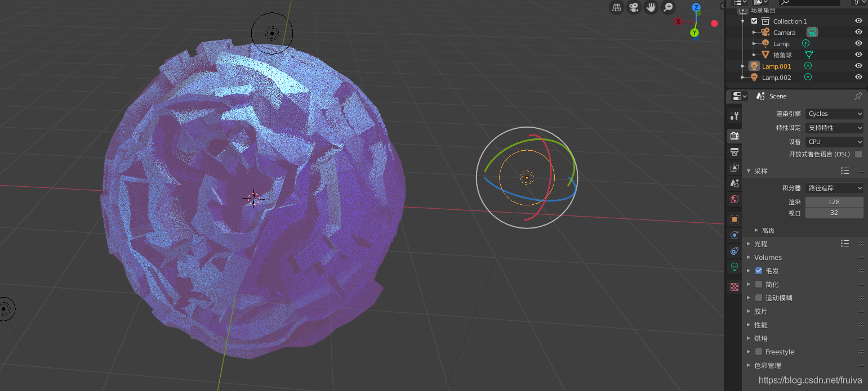Expand the 光程 panel

point(749,244)
